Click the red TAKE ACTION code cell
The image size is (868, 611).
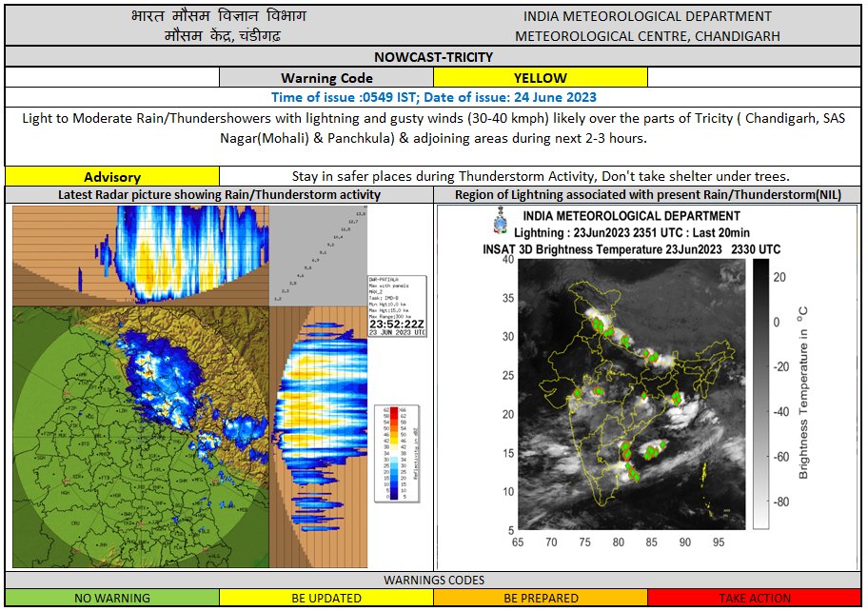coord(755,598)
